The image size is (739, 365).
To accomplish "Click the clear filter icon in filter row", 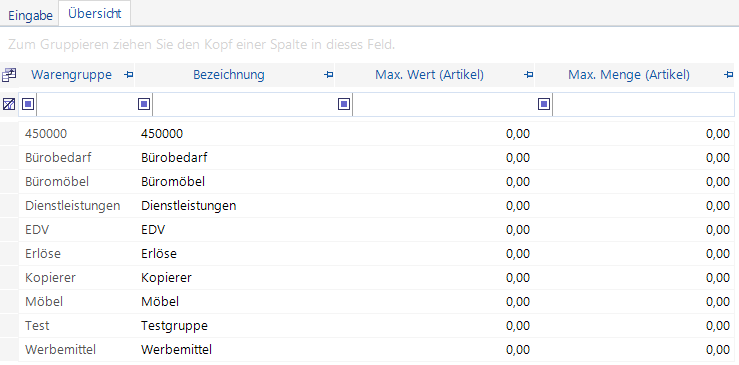I will (x=8, y=104).
